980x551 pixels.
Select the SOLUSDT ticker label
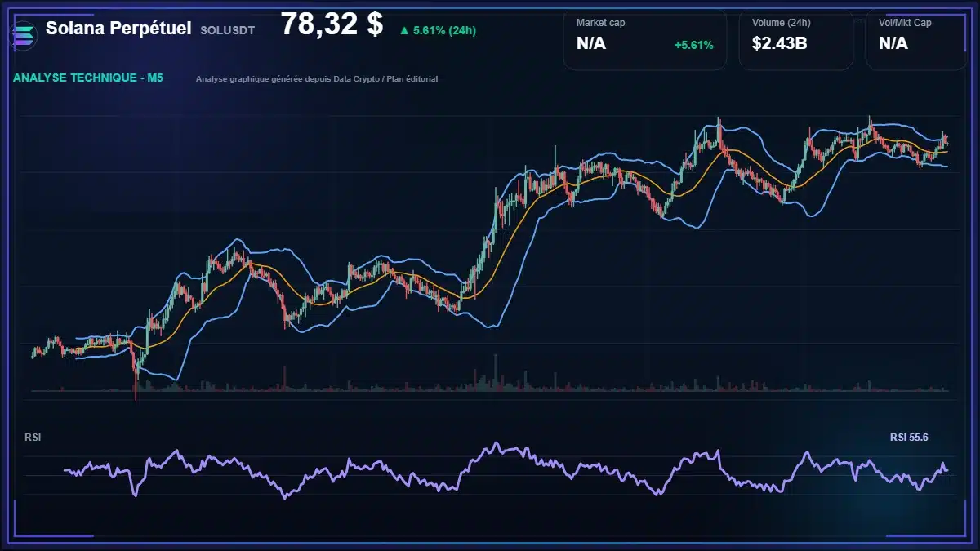coord(227,30)
